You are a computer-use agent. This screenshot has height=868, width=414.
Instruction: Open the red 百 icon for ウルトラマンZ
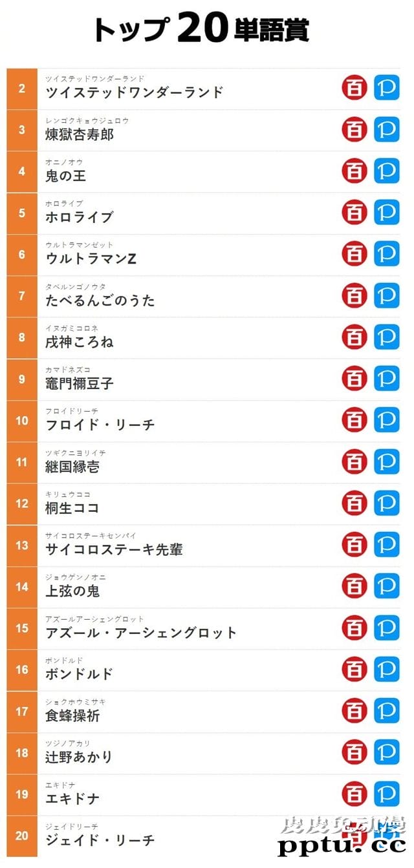(354, 254)
